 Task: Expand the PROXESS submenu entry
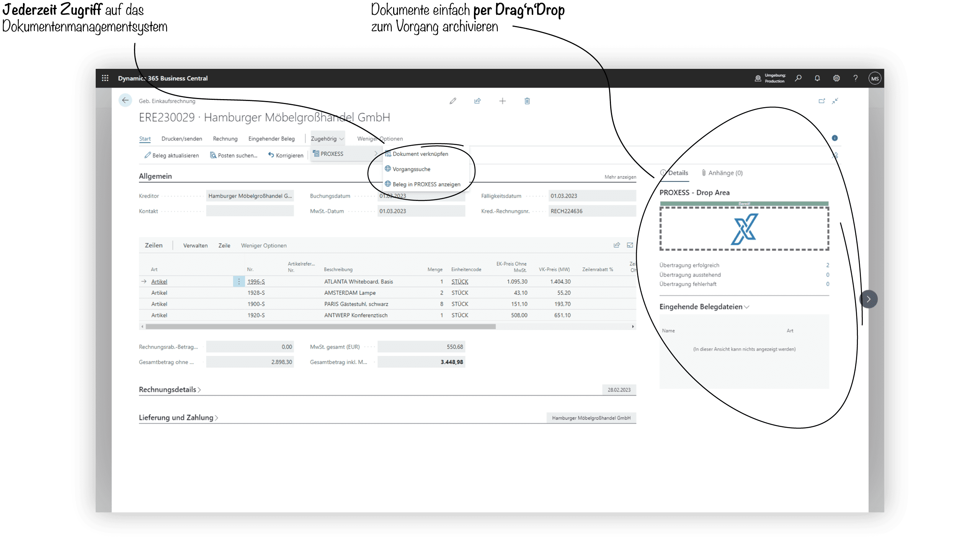[345, 154]
